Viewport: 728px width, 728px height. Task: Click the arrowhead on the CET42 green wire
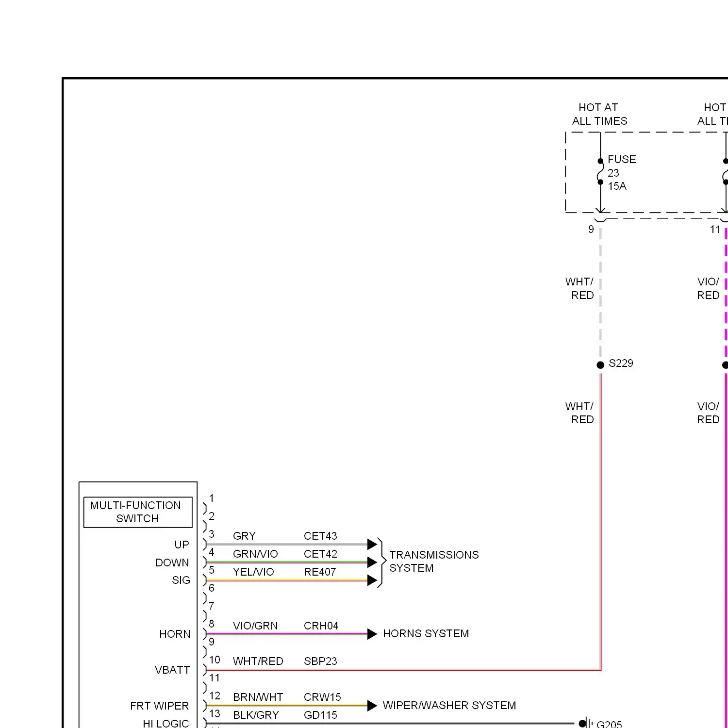point(372,562)
